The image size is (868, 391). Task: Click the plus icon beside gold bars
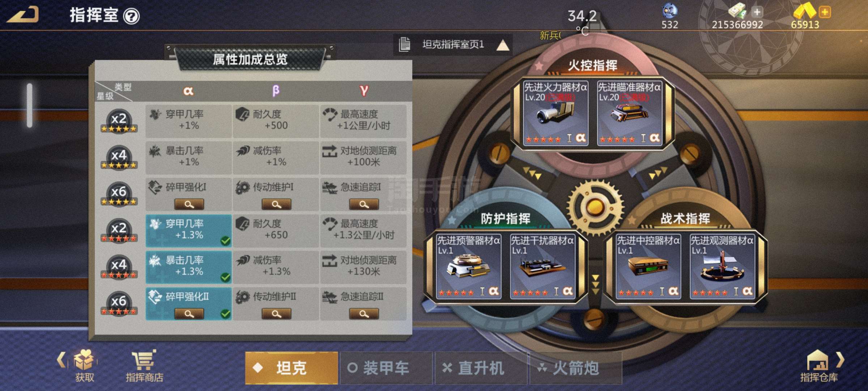pos(825,12)
